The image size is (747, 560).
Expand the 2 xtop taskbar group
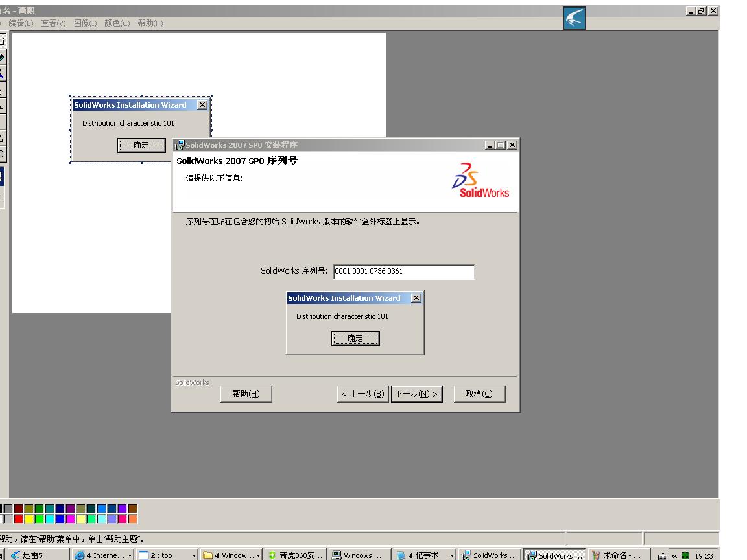[167, 555]
